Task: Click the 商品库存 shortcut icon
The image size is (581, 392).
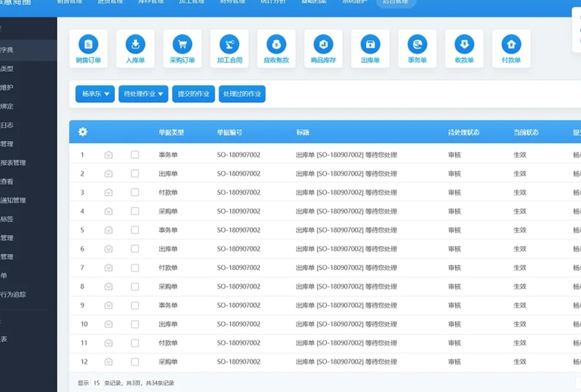Action: pos(323,44)
